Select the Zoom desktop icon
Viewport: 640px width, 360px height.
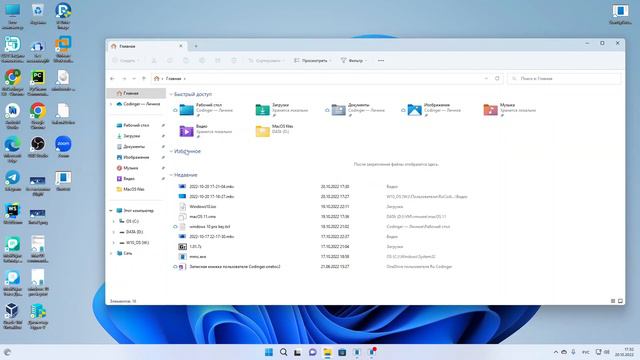[x=63, y=147]
